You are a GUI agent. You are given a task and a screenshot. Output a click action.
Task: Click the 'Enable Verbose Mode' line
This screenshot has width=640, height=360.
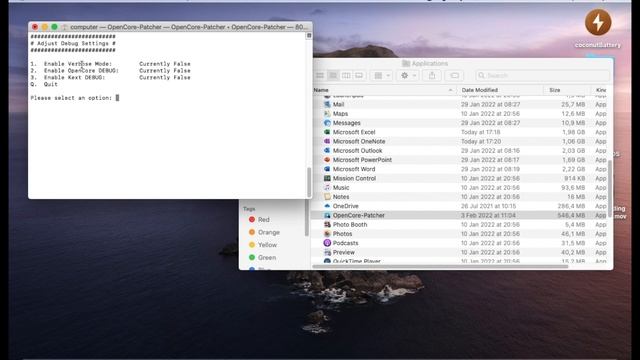110,64
